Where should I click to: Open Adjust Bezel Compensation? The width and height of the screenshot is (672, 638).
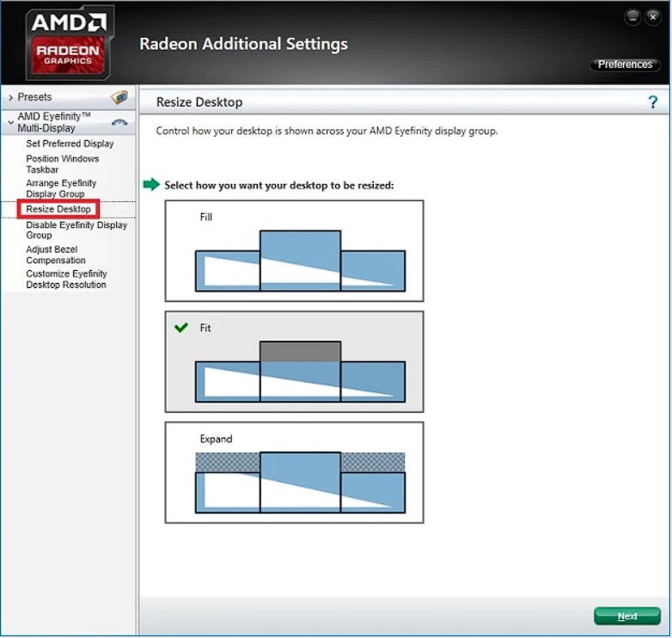tap(56, 255)
